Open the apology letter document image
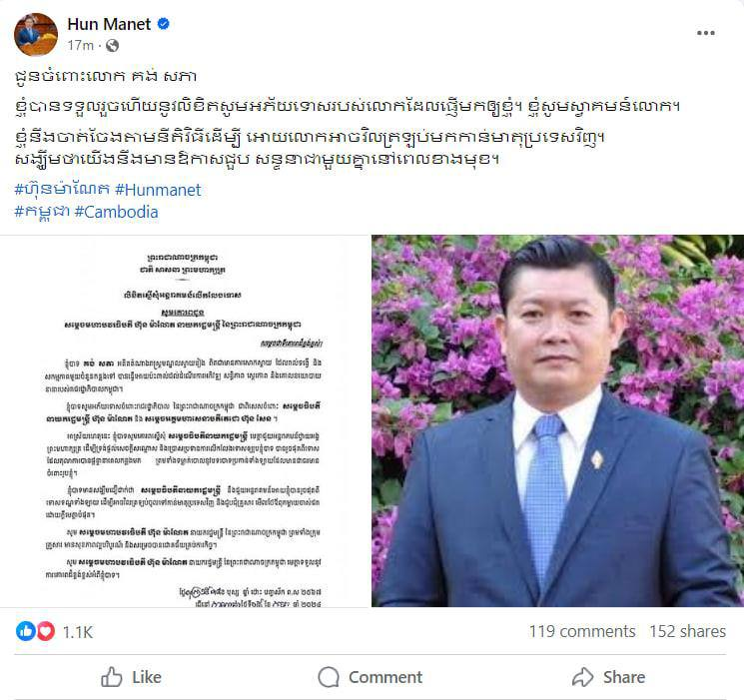This screenshot has height=700, width=744. (x=185, y=421)
